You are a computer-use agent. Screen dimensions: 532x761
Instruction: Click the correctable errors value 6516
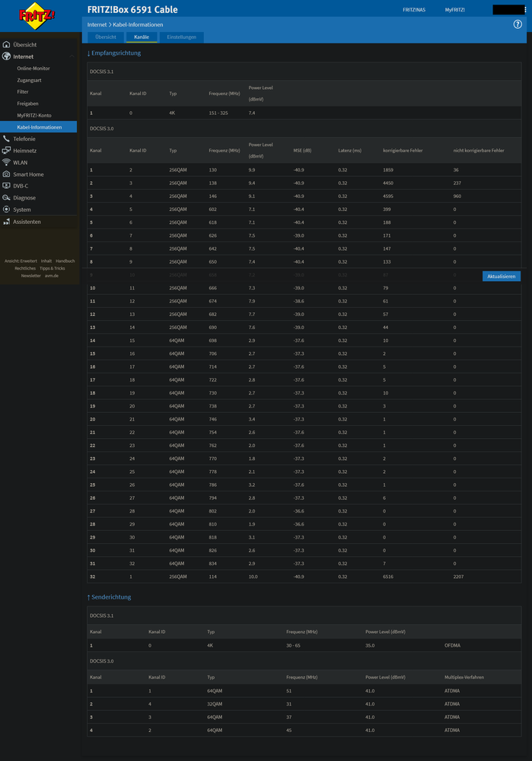tap(388, 577)
